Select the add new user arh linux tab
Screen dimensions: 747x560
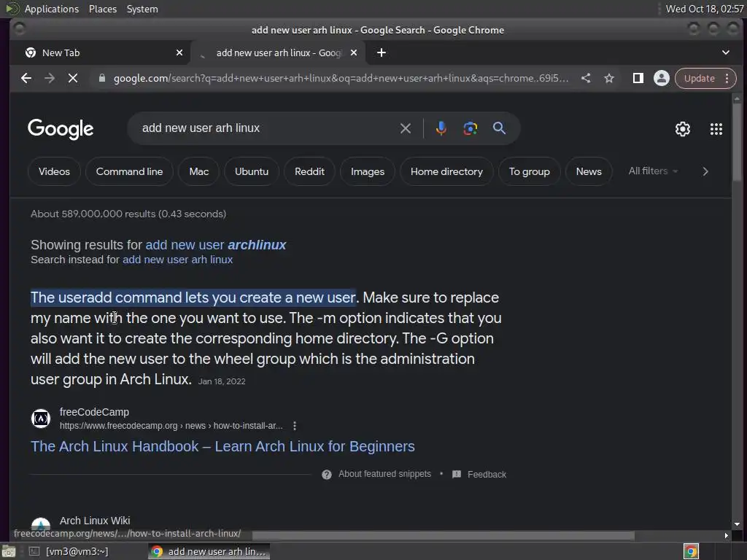click(x=278, y=52)
